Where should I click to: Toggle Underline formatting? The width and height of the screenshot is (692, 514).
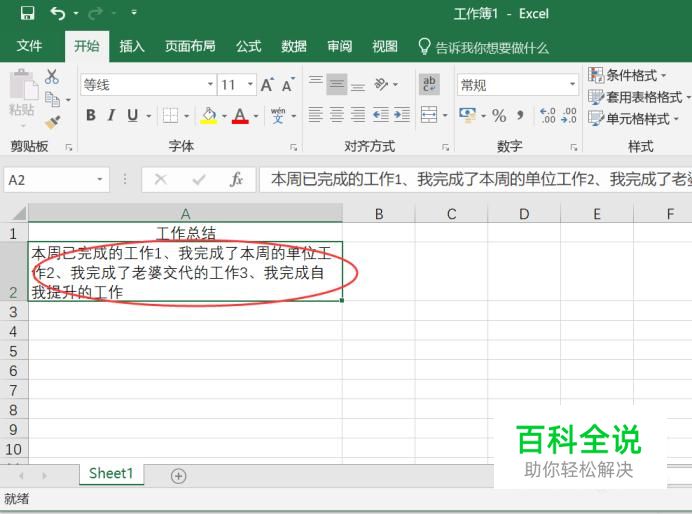click(132, 116)
